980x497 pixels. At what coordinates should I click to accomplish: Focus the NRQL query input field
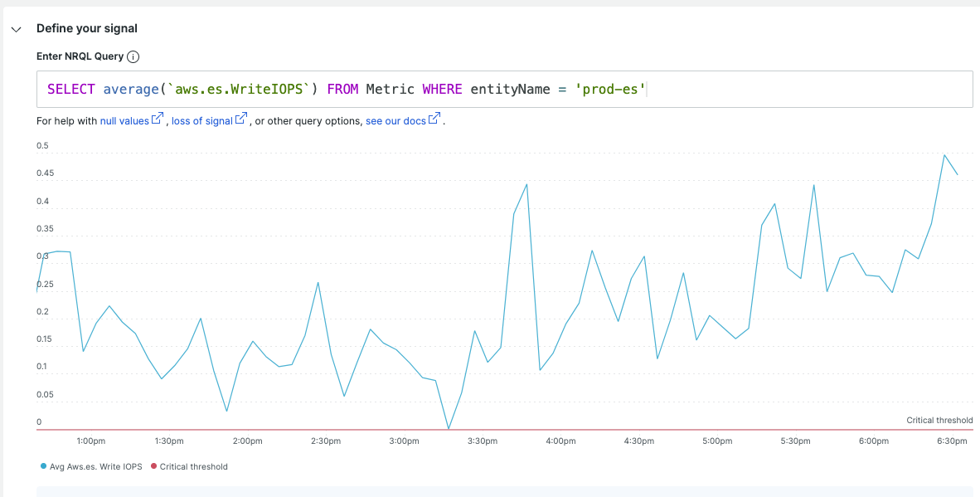(x=504, y=90)
